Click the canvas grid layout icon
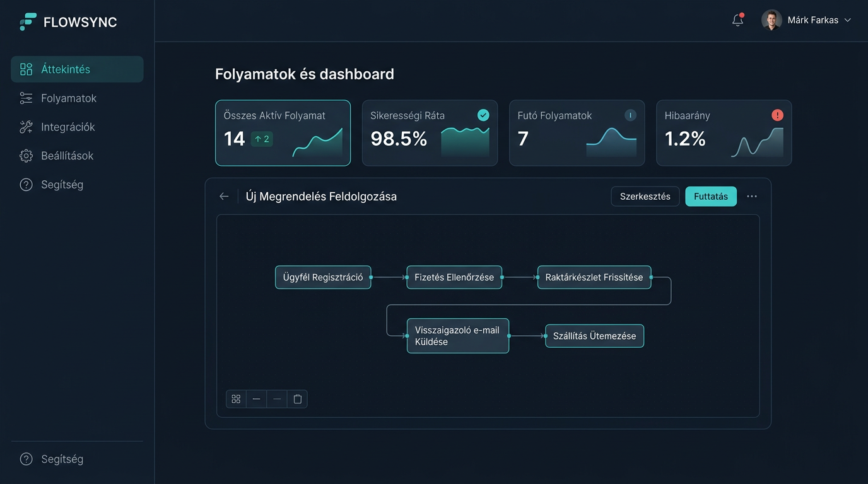The image size is (868, 484). [236, 399]
